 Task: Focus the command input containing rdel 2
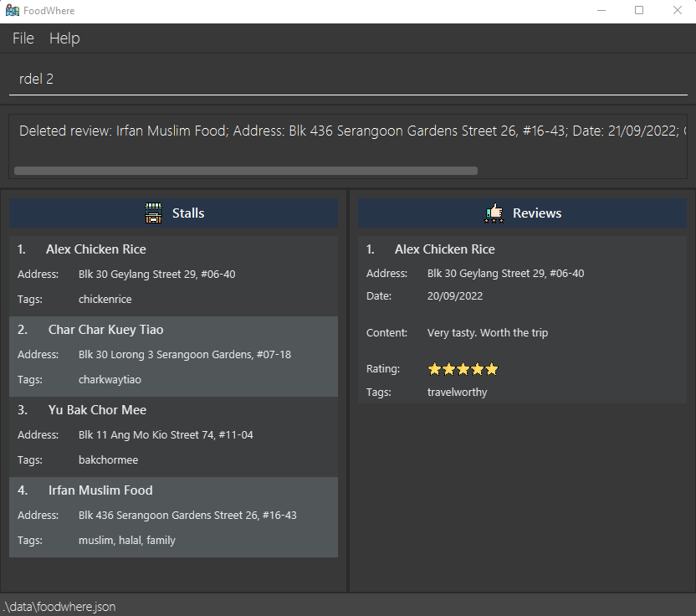(348, 79)
